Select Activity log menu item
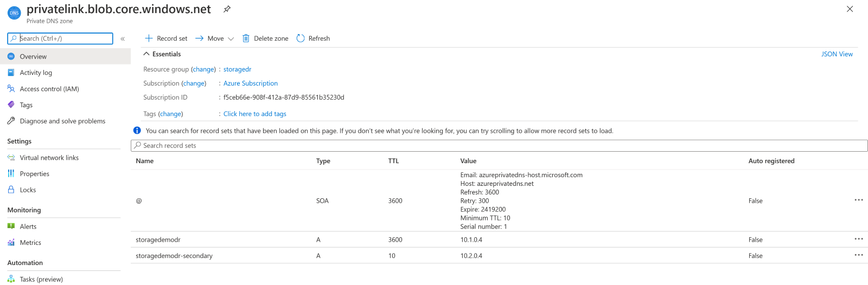868x285 pixels. click(x=36, y=73)
